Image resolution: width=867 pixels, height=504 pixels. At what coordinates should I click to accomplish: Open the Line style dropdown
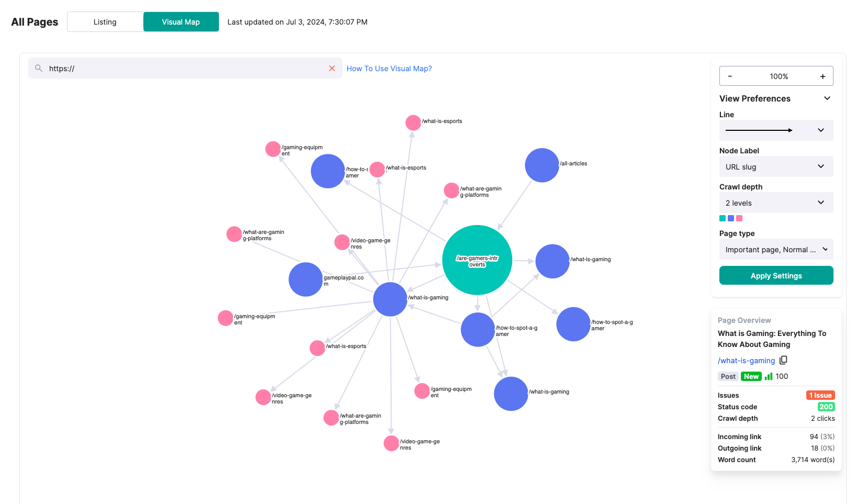point(776,130)
